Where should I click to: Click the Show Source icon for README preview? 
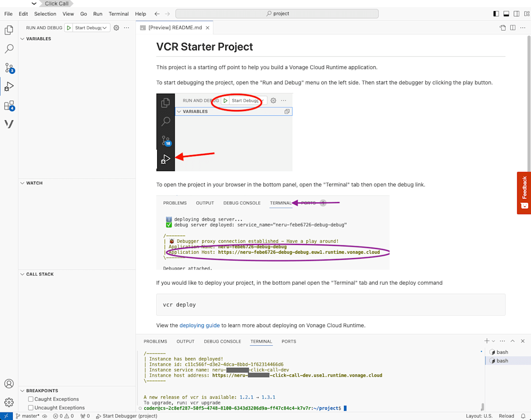coord(503,27)
